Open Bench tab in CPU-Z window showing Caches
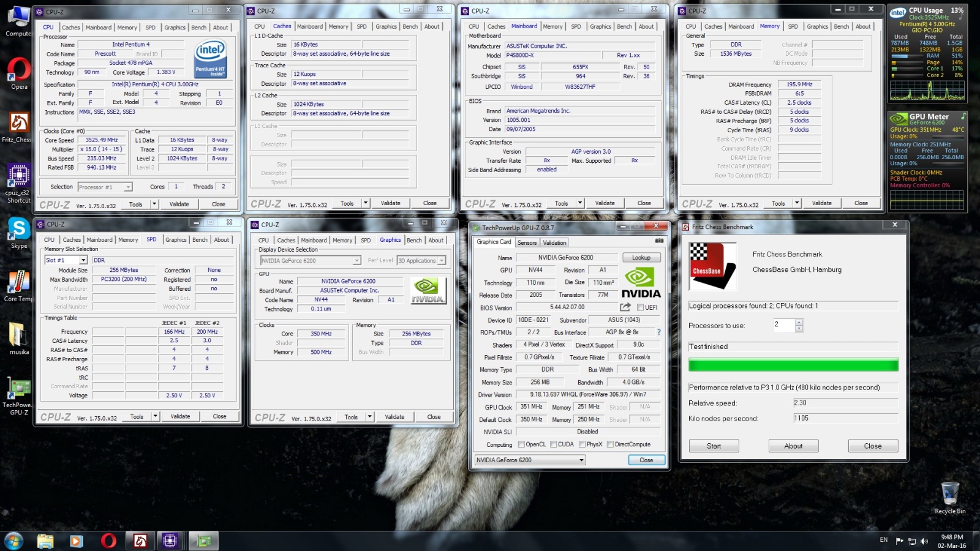 click(x=410, y=26)
